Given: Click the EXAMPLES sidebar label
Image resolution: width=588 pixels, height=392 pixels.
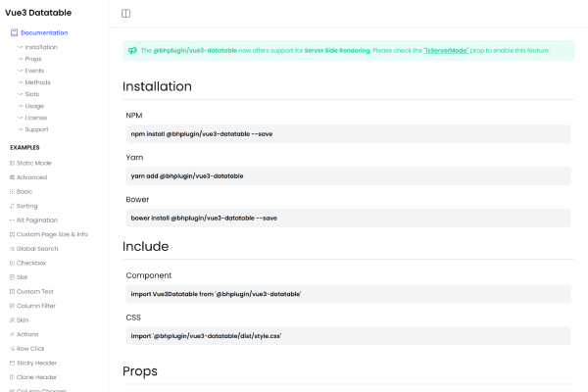Looking at the screenshot, I should [24, 147].
